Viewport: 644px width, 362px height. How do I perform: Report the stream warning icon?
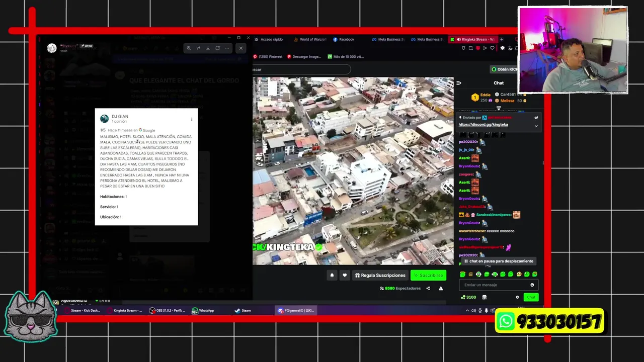(x=441, y=289)
